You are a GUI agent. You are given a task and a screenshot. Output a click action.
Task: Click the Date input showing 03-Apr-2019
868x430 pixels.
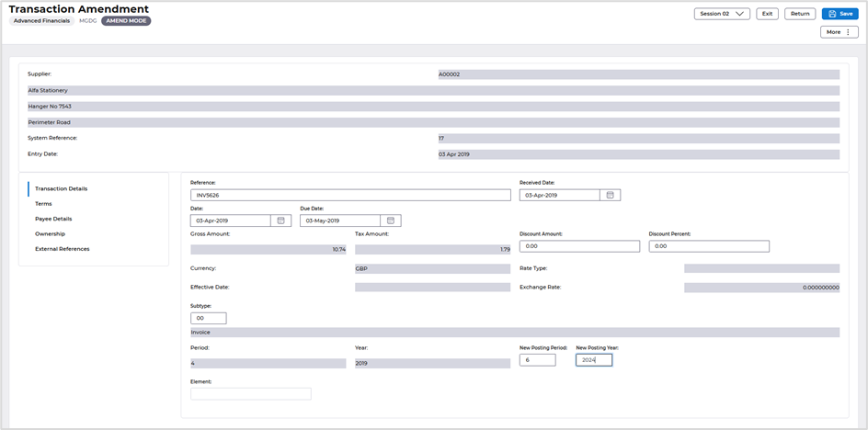(230, 221)
